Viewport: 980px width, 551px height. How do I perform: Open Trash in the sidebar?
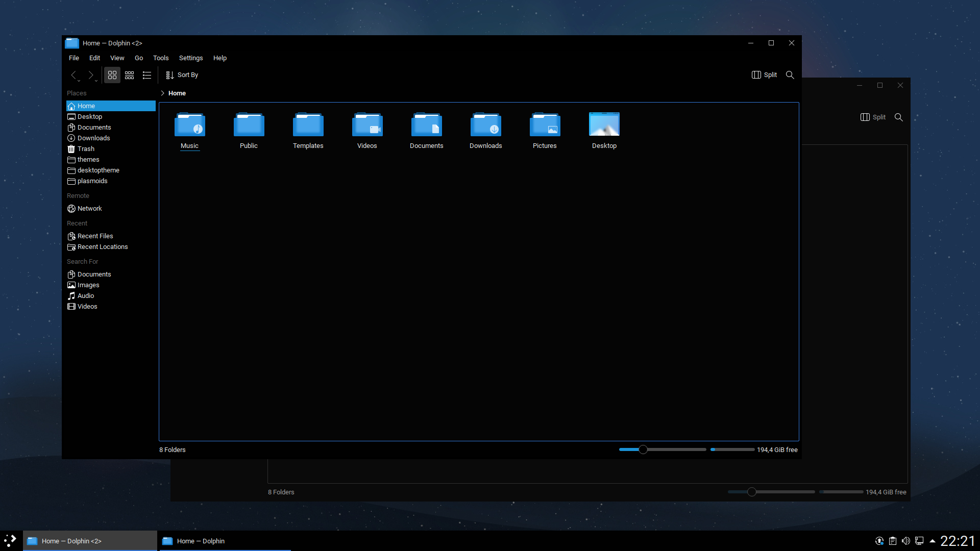point(111,149)
